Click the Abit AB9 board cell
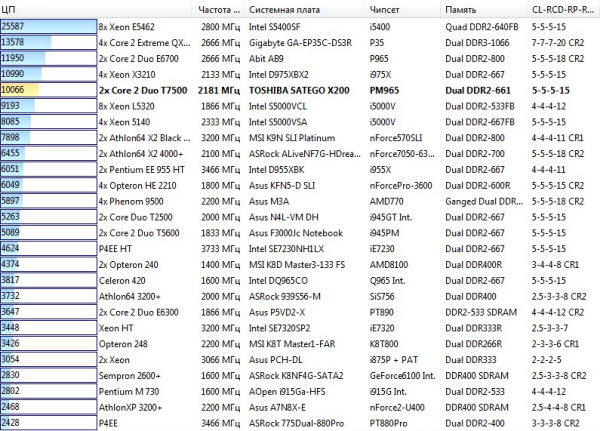The image size is (600, 431). [x=266, y=59]
